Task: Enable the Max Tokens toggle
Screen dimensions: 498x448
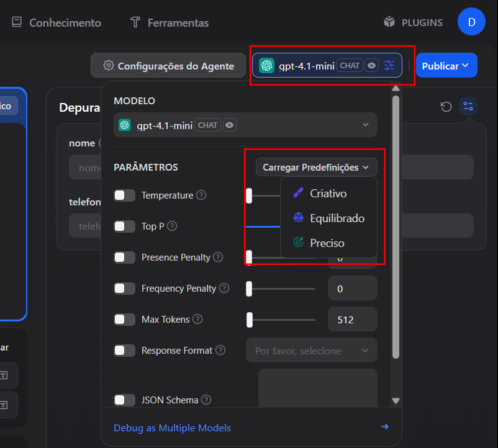Action: coord(124,320)
